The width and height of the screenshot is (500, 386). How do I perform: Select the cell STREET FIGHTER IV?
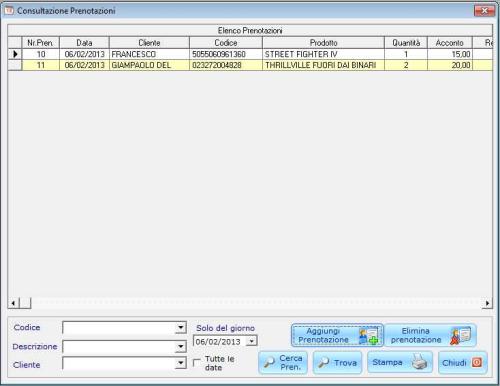click(323, 54)
